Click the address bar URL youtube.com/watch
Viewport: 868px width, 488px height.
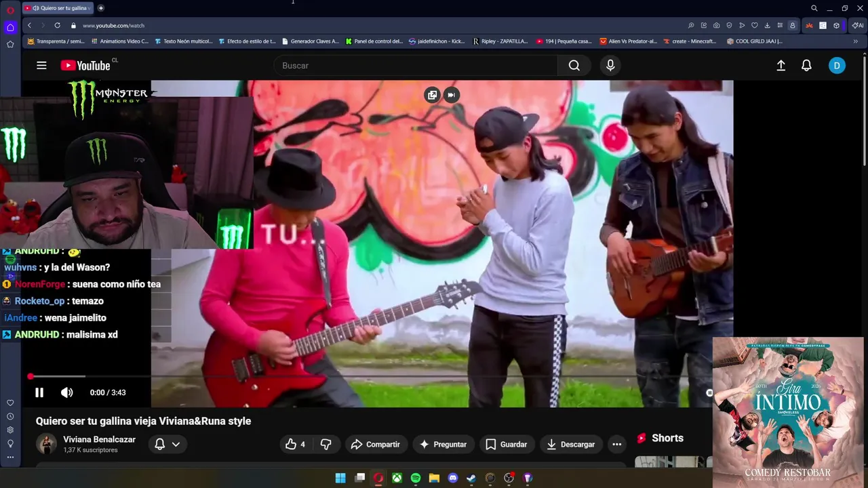pyautogui.click(x=113, y=25)
